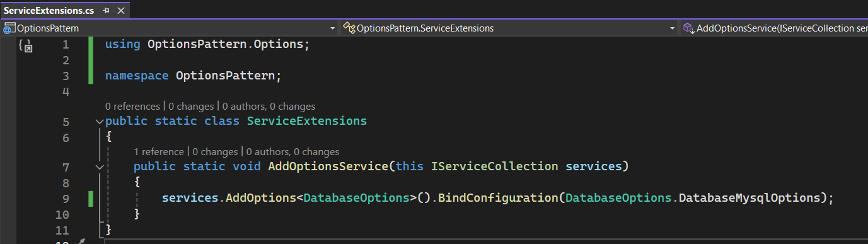Pin the ServiceExtensions.cs tab
This screenshot has width=868, height=244.
pyautogui.click(x=106, y=11)
